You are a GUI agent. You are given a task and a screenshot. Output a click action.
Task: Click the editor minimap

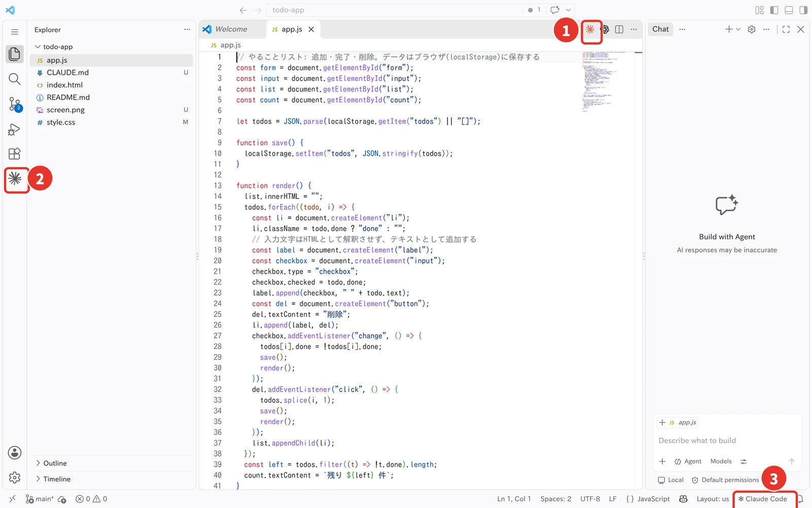pyautogui.click(x=606, y=81)
